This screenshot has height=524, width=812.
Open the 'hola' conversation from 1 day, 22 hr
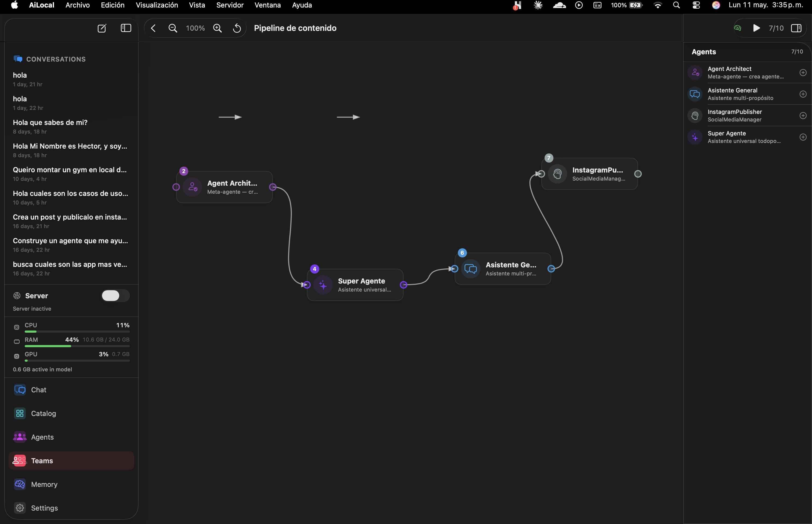[x=71, y=103]
